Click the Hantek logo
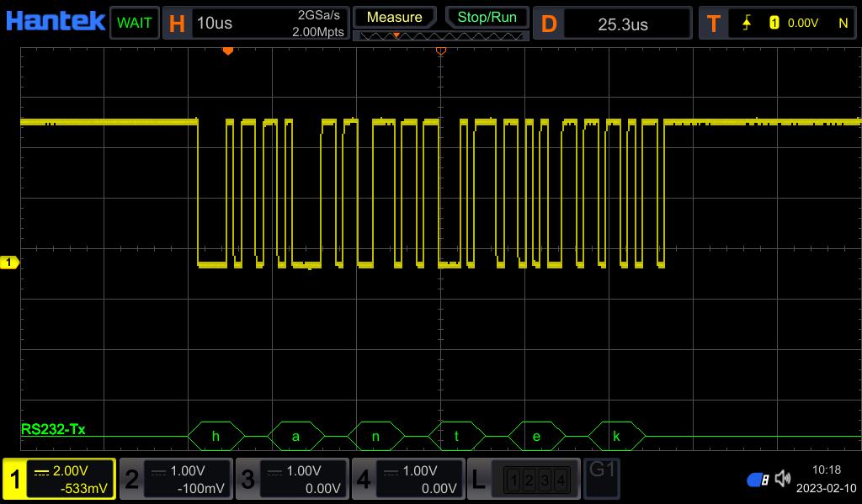The width and height of the screenshot is (862, 504). pyautogui.click(x=55, y=21)
